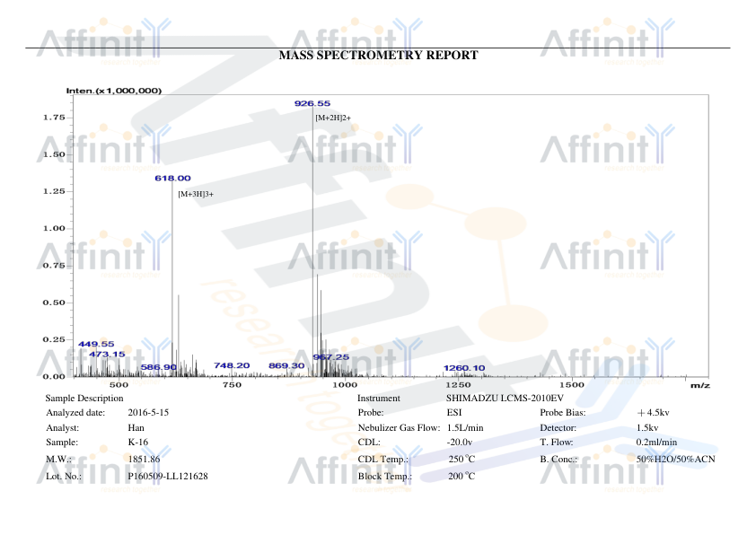This screenshot has width=756, height=535.
Task: Select the 1260.10 peak label
Action: tap(464, 368)
